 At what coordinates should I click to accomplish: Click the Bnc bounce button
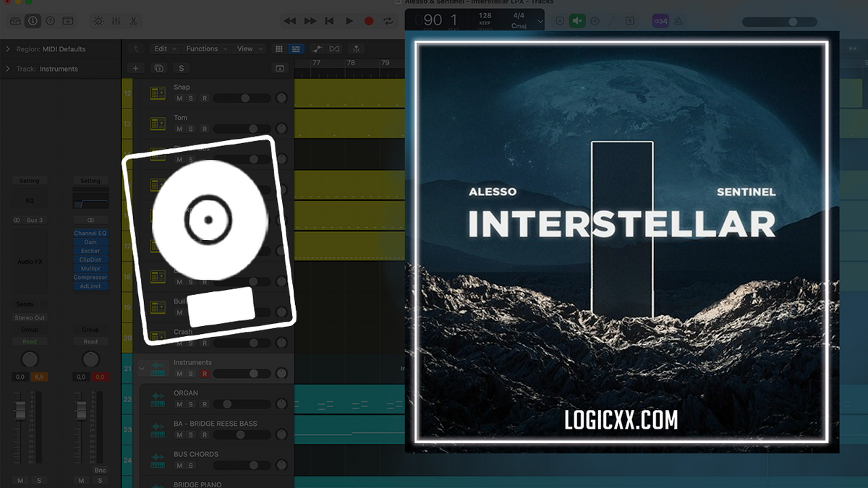(x=100, y=471)
